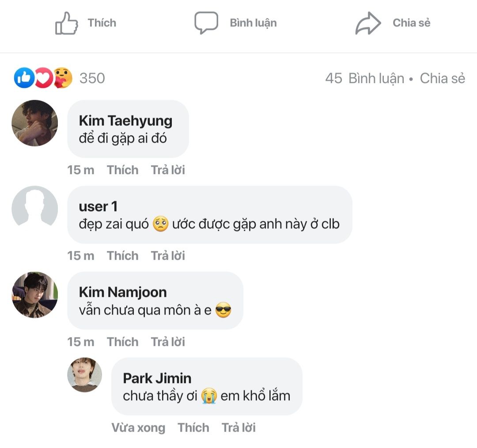Click the Bình luận speech bubble icon
477x448 pixels.
point(206,23)
